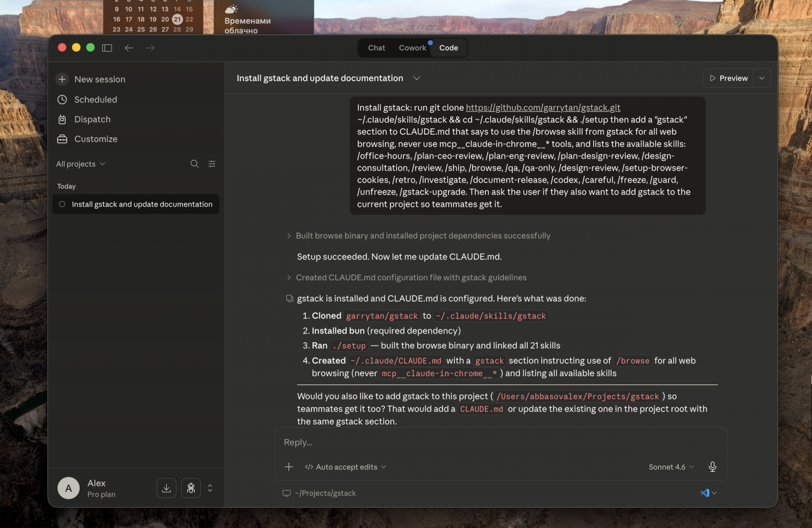Open the Scheduled sessions view

click(x=95, y=99)
